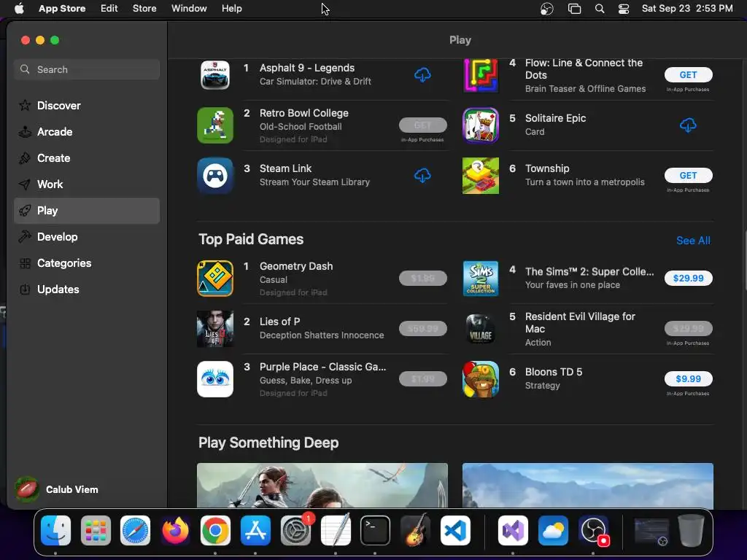The image size is (747, 560).
Task: Open the Asphalt 9 - Legends app icon
Action: (215, 75)
